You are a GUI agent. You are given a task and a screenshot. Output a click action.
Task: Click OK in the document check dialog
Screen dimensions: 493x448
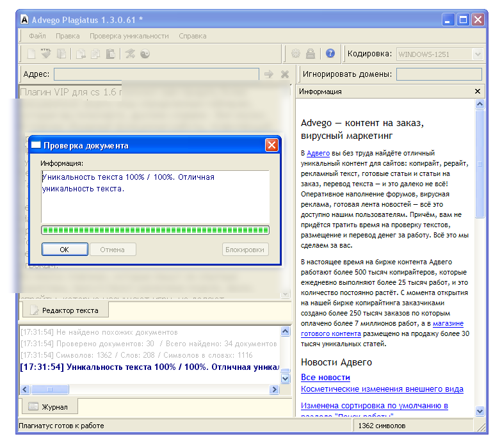point(65,250)
